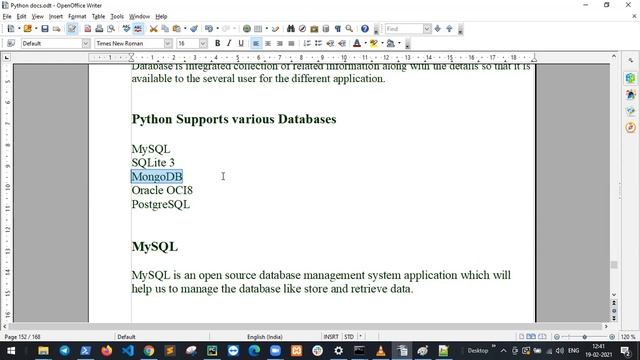Image resolution: width=640 pixels, height=360 pixels.
Task: Open the Tools menu
Action: coord(117,16)
